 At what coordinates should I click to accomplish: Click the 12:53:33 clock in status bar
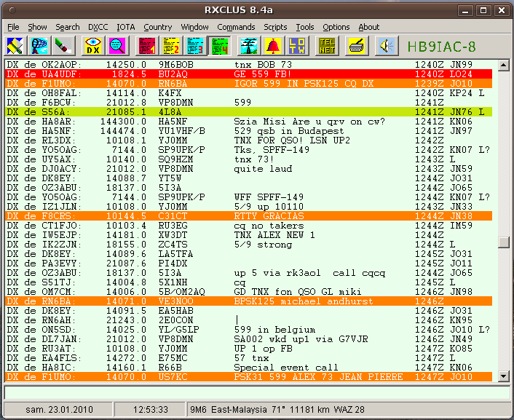pos(151,410)
